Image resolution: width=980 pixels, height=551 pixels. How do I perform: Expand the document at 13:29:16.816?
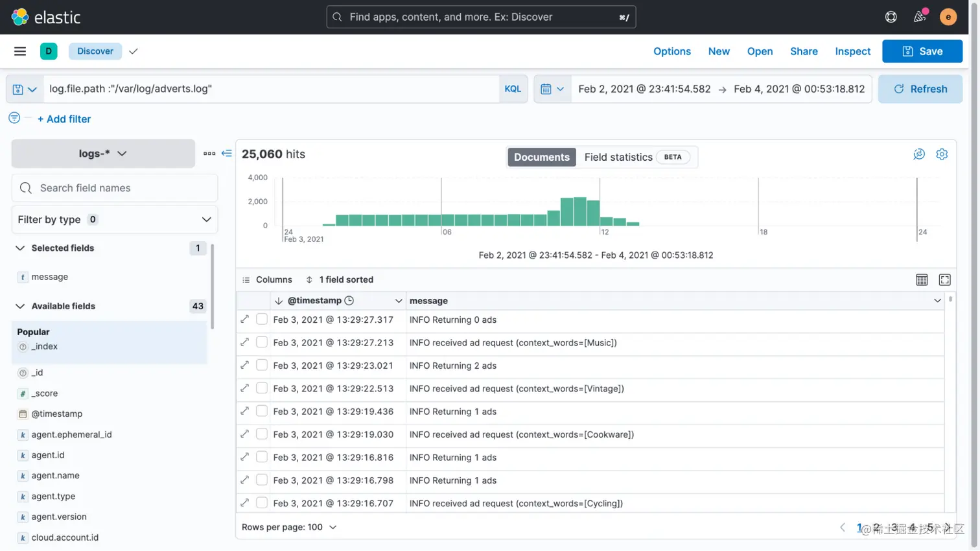(244, 457)
